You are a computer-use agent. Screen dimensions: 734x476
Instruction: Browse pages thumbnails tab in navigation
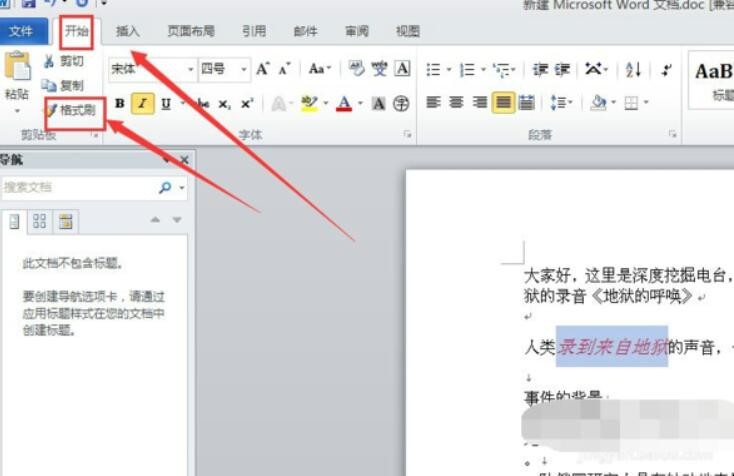tap(40, 221)
